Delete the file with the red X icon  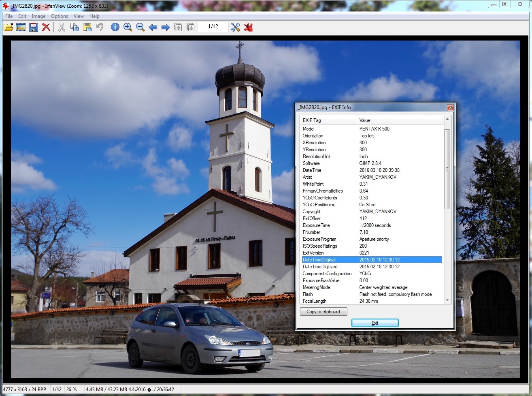pyautogui.click(x=46, y=27)
